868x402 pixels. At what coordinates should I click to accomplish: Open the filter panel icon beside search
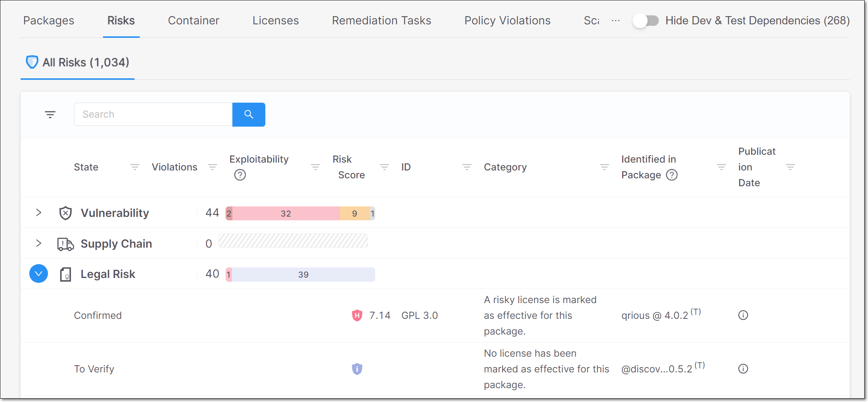(x=50, y=115)
